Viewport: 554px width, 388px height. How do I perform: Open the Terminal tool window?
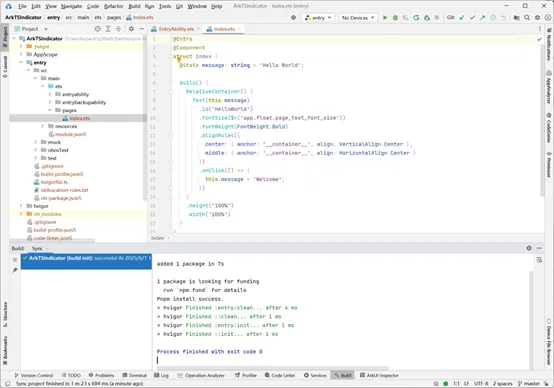pos(135,375)
